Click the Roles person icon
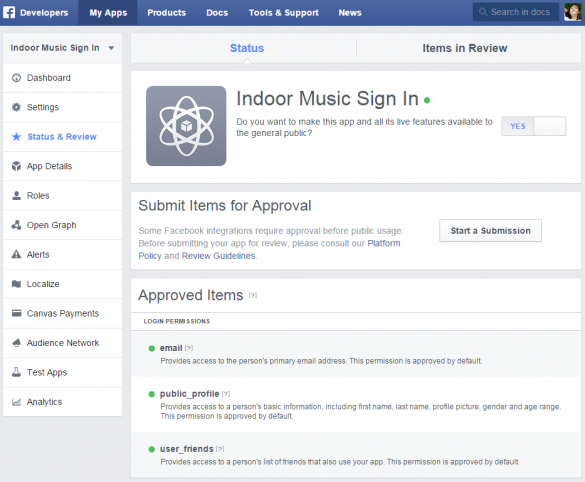Viewport: 585px width, 482px height. 16,195
